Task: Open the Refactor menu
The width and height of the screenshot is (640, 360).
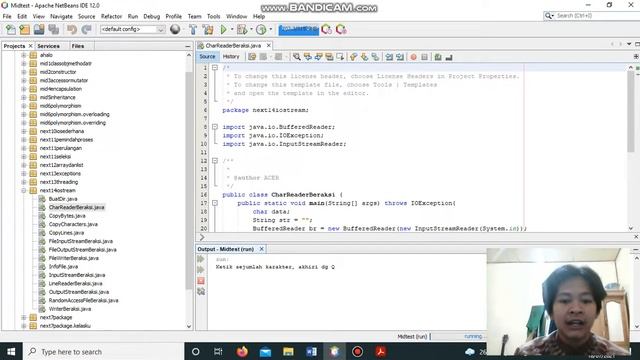Action: click(111, 16)
